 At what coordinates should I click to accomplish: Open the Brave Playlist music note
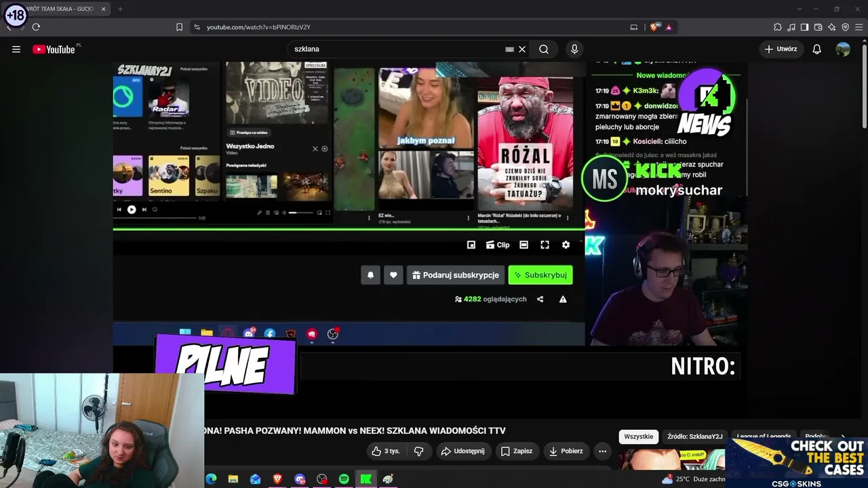pyautogui.click(x=791, y=27)
